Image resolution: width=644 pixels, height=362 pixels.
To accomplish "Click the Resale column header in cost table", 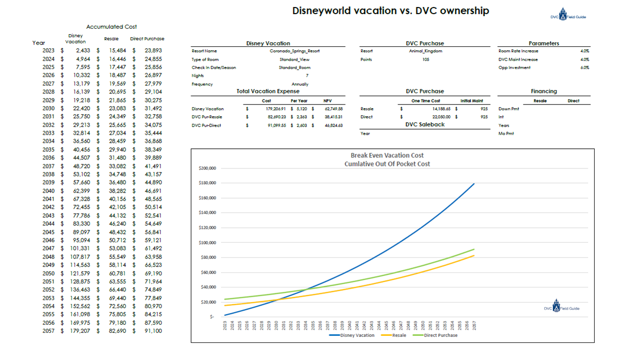I will pyautogui.click(x=111, y=39).
